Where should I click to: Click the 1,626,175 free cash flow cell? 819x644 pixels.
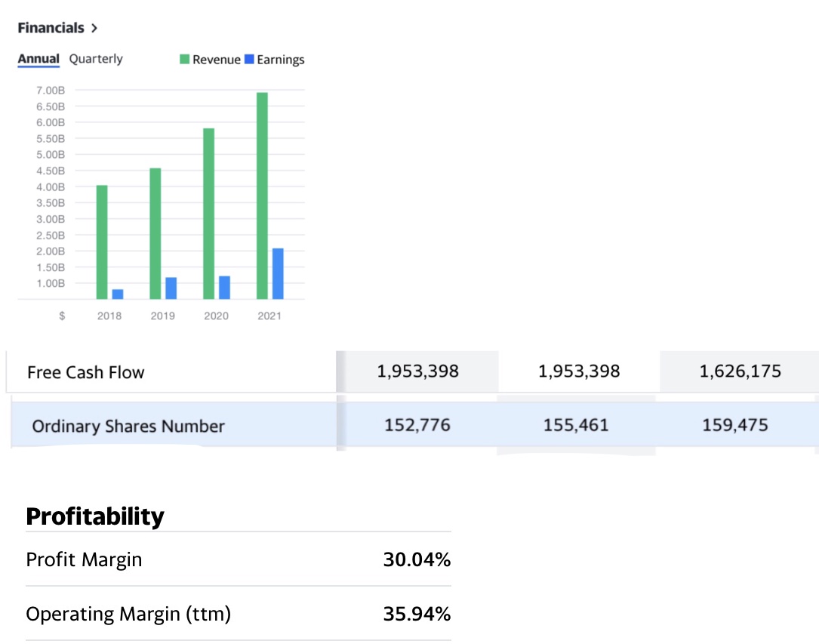740,371
